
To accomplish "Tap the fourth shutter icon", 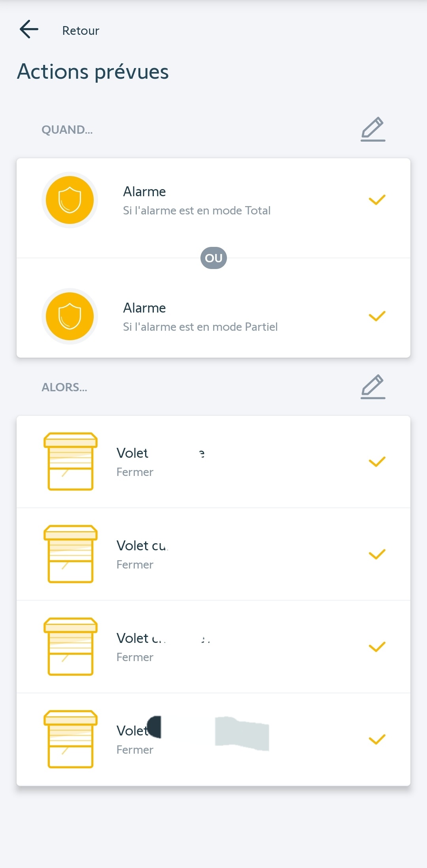I will 70,739.
